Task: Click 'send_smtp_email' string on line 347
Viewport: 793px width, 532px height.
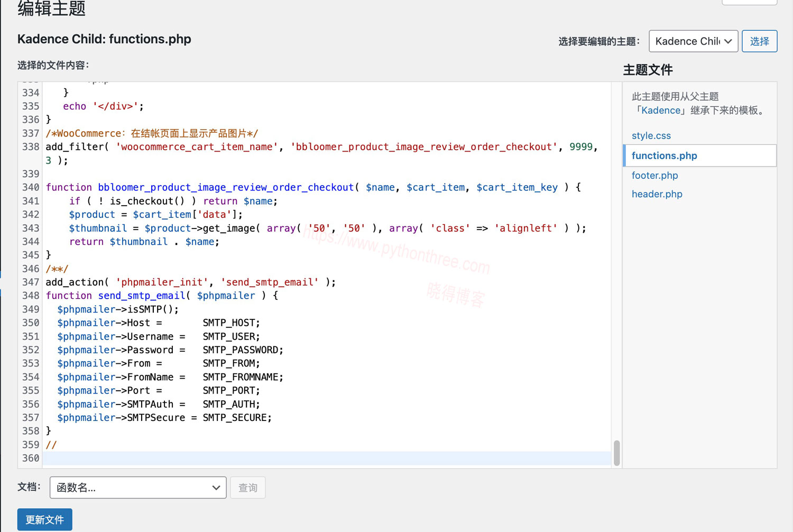Action: point(270,282)
